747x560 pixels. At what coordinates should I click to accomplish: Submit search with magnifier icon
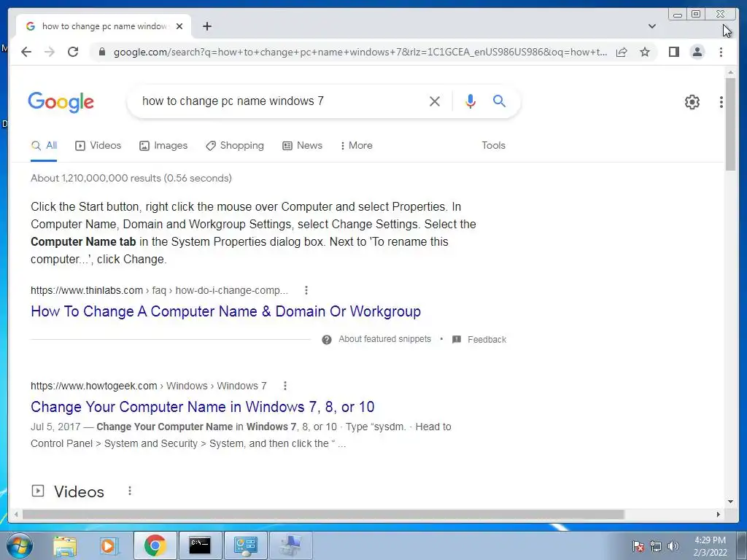point(499,101)
